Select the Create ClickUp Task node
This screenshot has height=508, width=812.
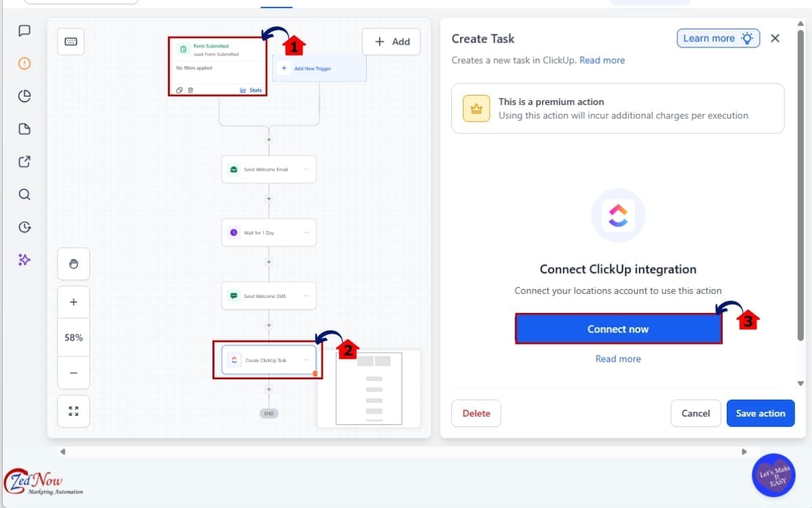[x=269, y=360]
